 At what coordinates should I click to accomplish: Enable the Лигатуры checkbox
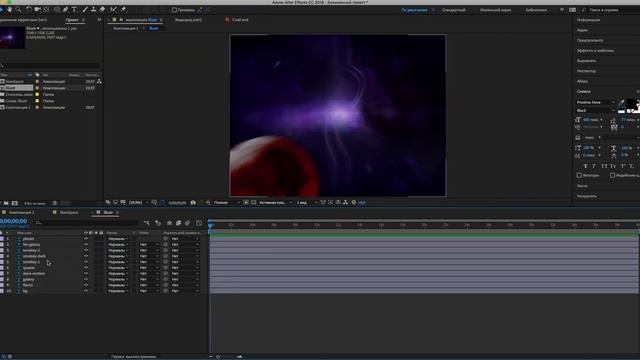pos(579,175)
